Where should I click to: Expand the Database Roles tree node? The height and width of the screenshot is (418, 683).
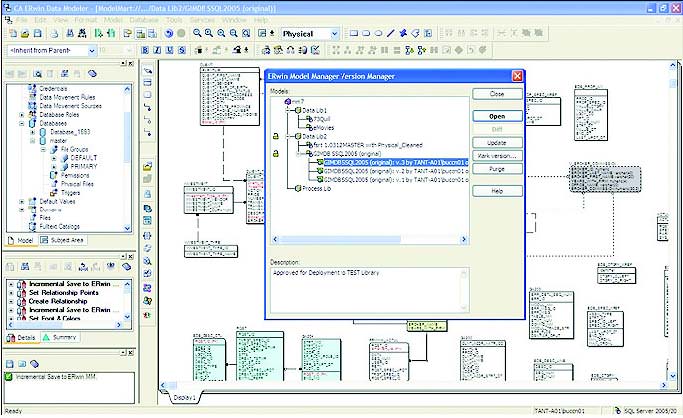22,115
